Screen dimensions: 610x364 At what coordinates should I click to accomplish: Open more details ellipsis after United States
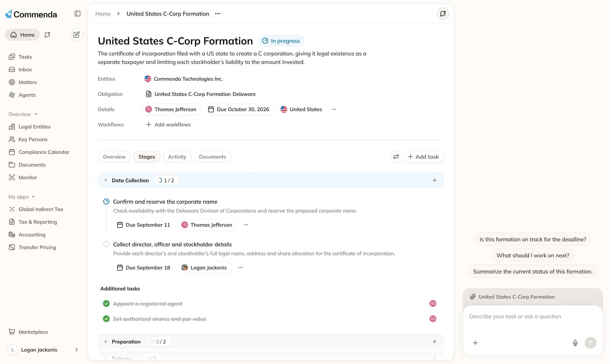(x=334, y=109)
